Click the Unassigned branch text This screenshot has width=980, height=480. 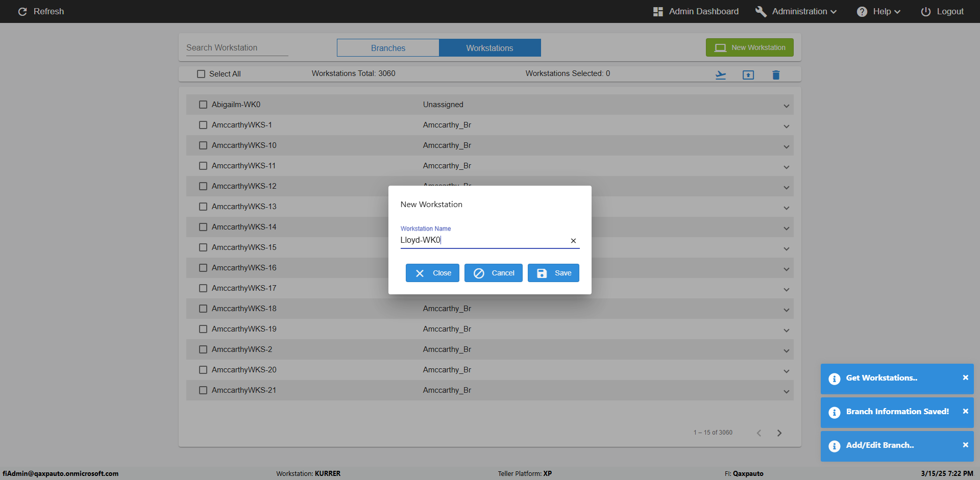click(443, 105)
